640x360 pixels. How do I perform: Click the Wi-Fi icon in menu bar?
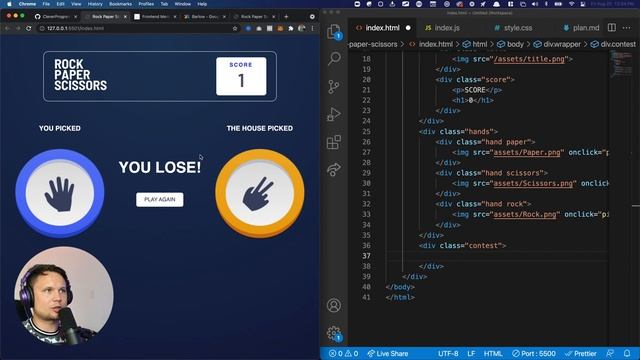571,4
